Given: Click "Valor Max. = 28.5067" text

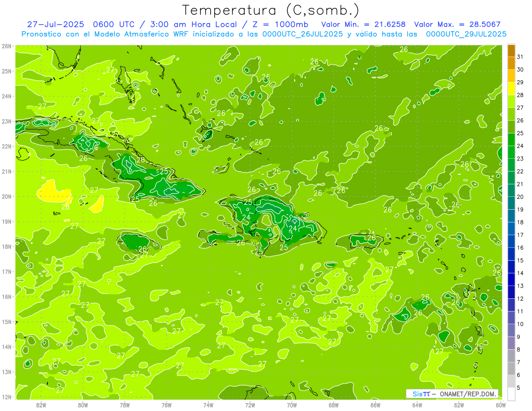Looking at the screenshot, I should [458, 24].
